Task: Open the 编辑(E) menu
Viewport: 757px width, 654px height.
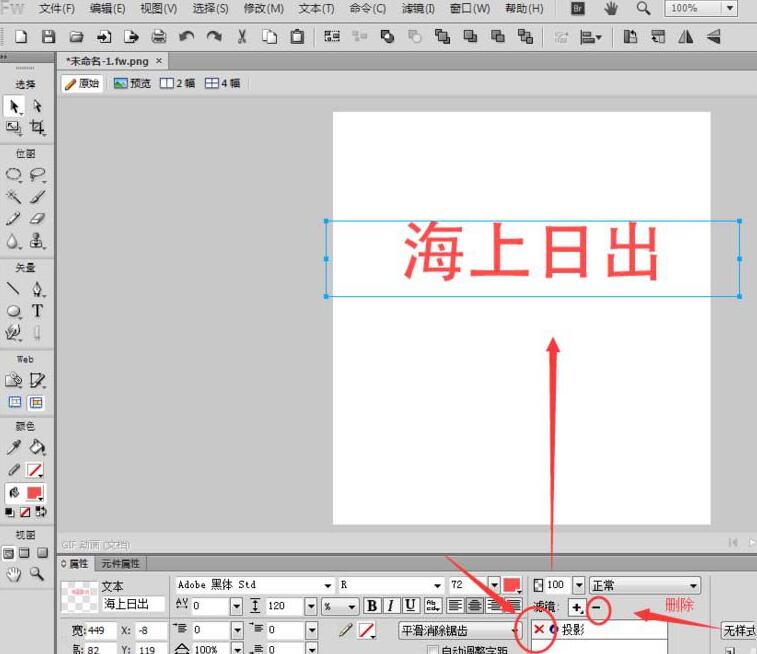Action: pos(107,8)
